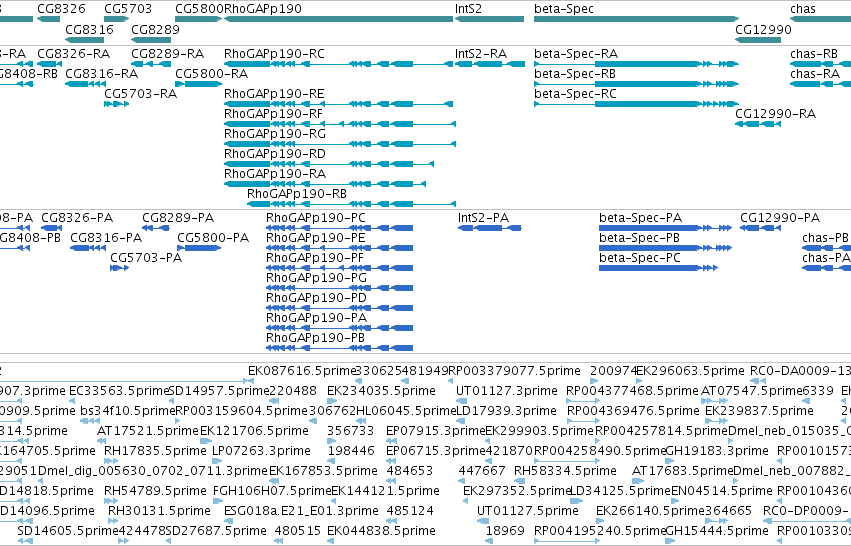851x546 pixels.
Task: Click EST UT01127.5prime label
Action: (528, 512)
